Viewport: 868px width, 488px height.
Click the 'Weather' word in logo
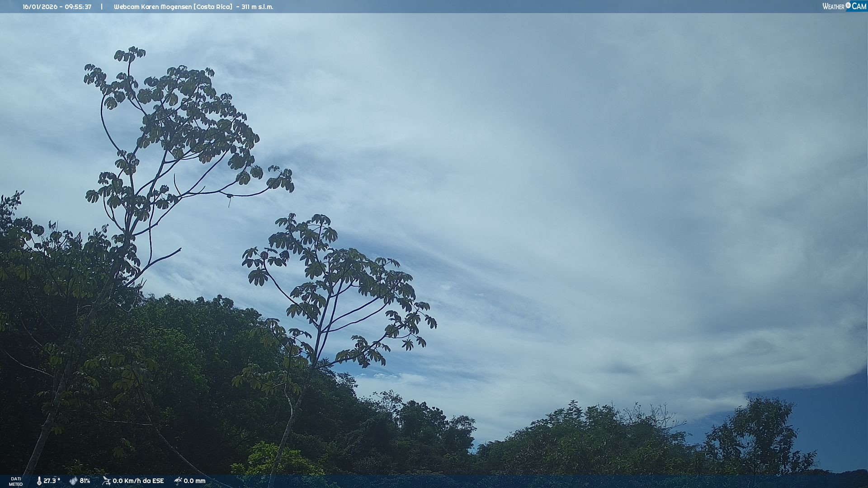833,6
